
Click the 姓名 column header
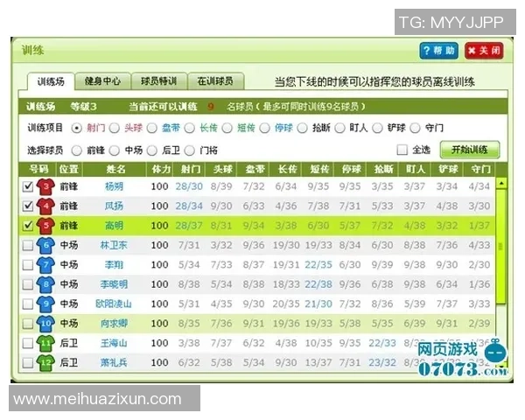tap(115, 169)
